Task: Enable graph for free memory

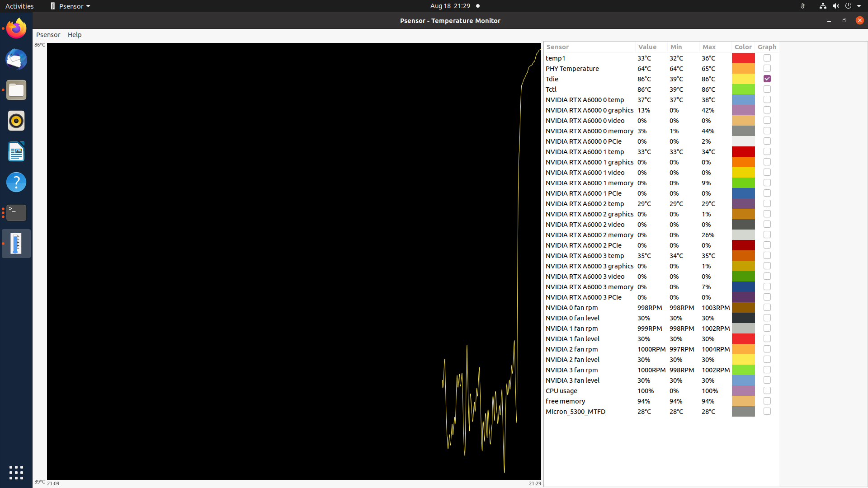Action: point(767,401)
